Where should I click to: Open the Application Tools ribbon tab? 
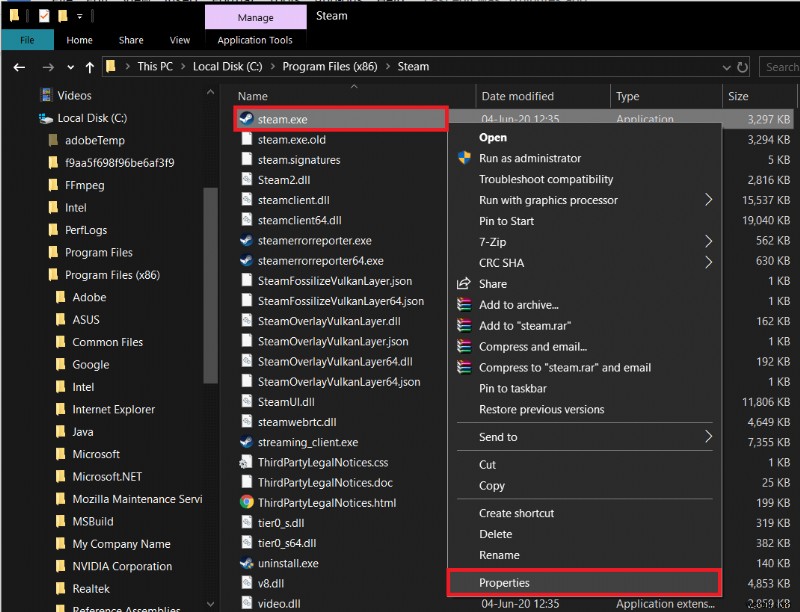pyautogui.click(x=255, y=40)
